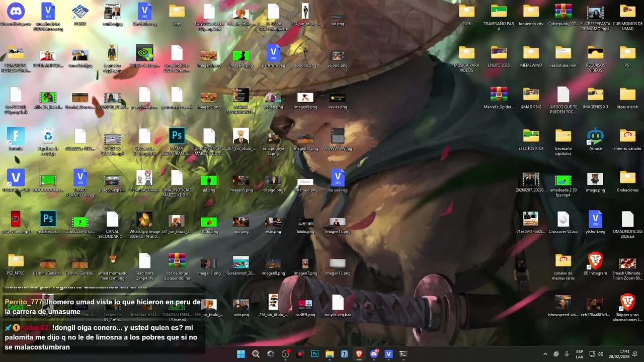Open EL CREEPYPASTA DE MOMO.mp4 video
The width and height of the screenshot is (644, 362).
click(595, 18)
